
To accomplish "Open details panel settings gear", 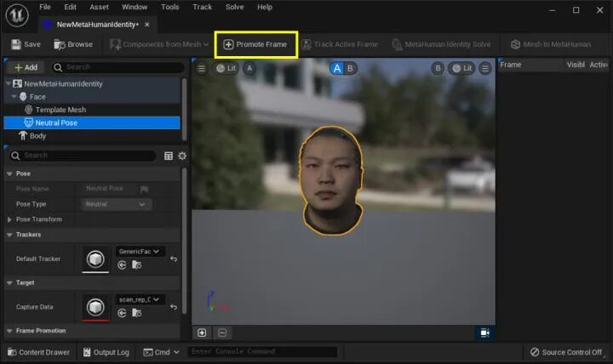I will coord(182,156).
